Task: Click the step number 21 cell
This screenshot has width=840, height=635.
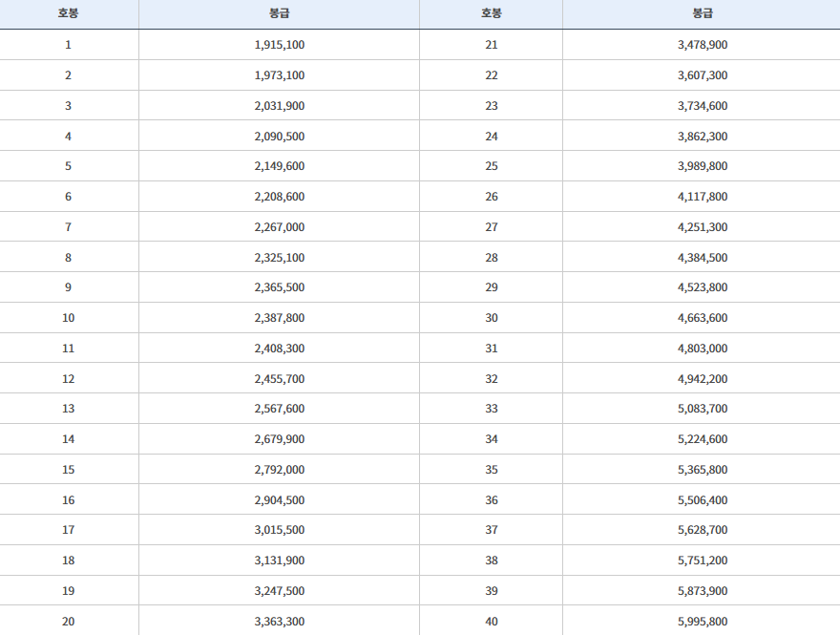Action: coord(492,45)
